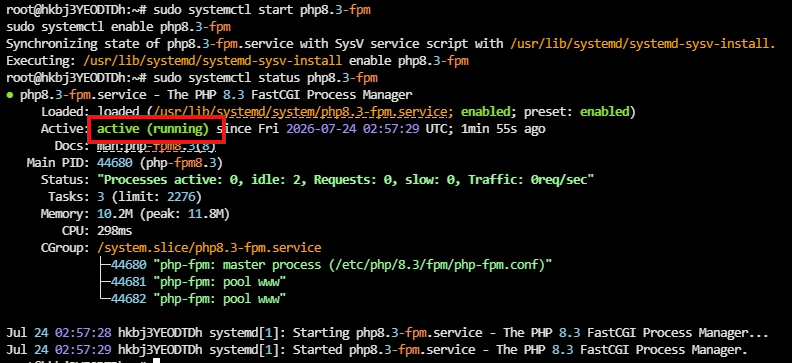The width and height of the screenshot is (792, 363).
Task: Click the green status dot before php8.3-fpm.service
Action: tap(10, 95)
